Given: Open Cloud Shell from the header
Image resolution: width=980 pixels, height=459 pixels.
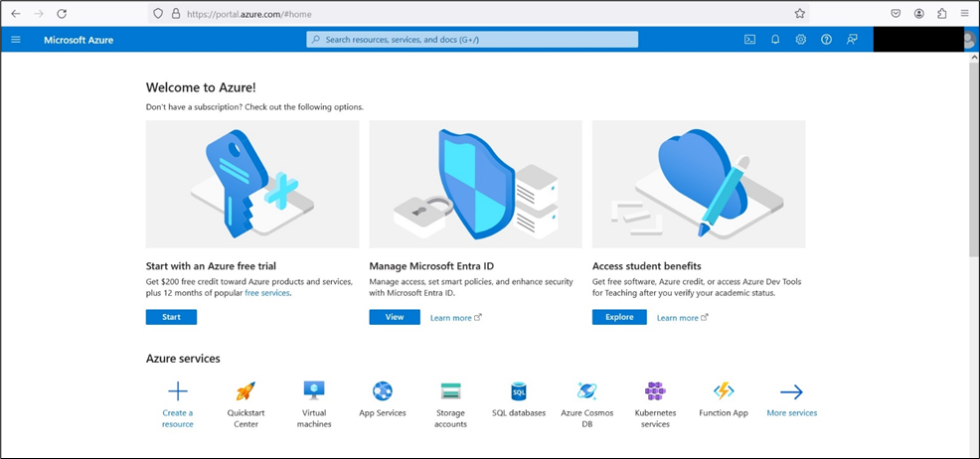Looking at the screenshot, I should click(749, 40).
